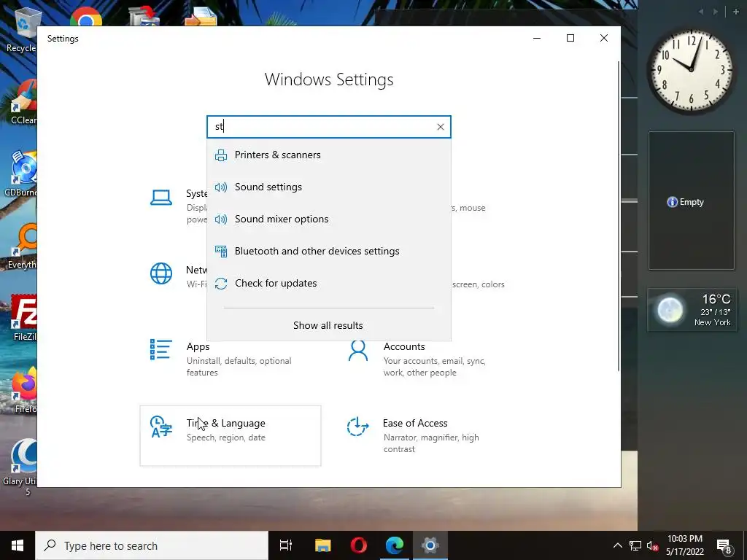Open the CCleaner desktop shortcut
Image resolution: width=747 pixels, height=560 pixels.
[23, 102]
